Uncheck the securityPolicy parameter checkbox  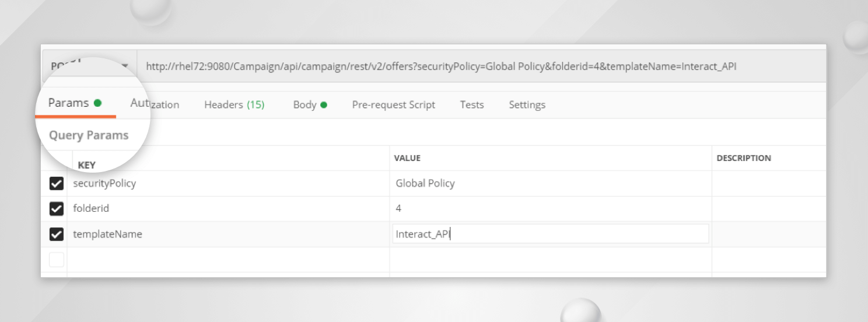click(57, 184)
